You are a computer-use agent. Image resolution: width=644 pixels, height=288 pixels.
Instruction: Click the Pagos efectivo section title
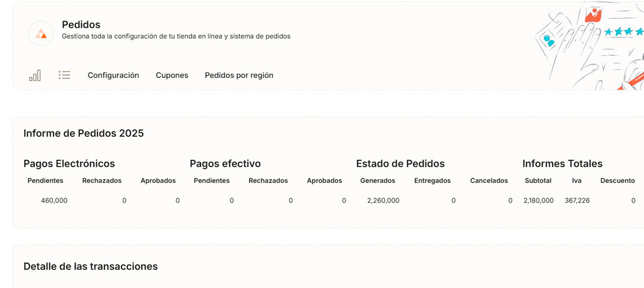click(x=225, y=163)
